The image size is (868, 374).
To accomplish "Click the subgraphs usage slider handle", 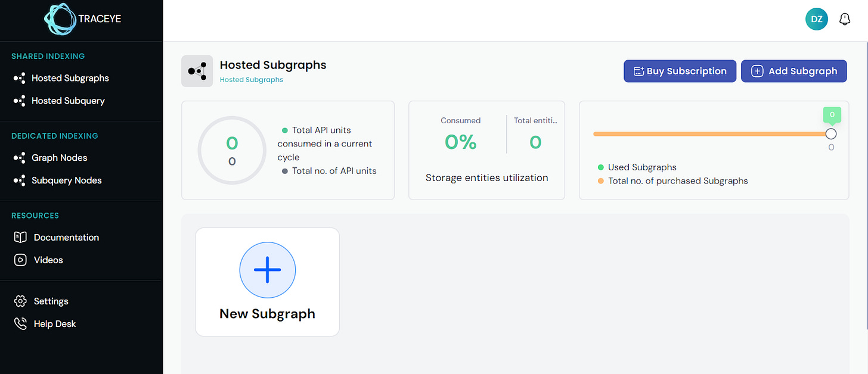I will tap(831, 134).
